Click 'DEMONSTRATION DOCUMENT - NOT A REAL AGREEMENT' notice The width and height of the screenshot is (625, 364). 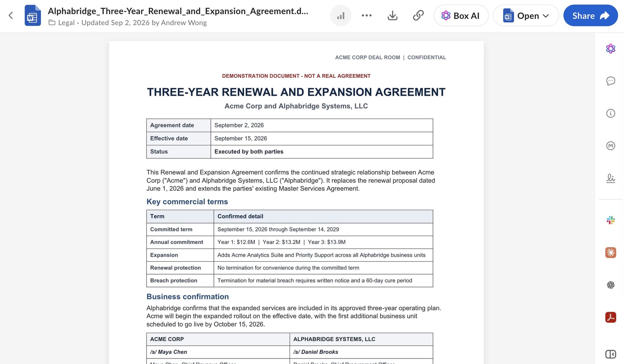(x=296, y=76)
